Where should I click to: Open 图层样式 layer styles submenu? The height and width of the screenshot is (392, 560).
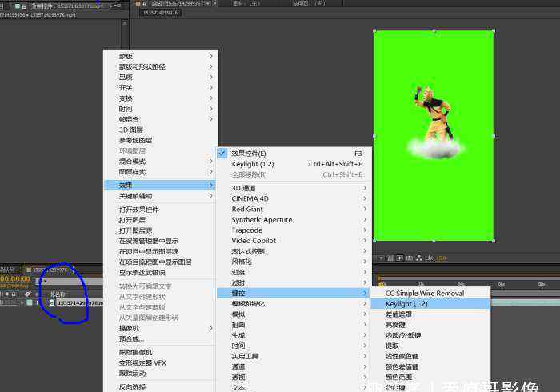point(160,172)
